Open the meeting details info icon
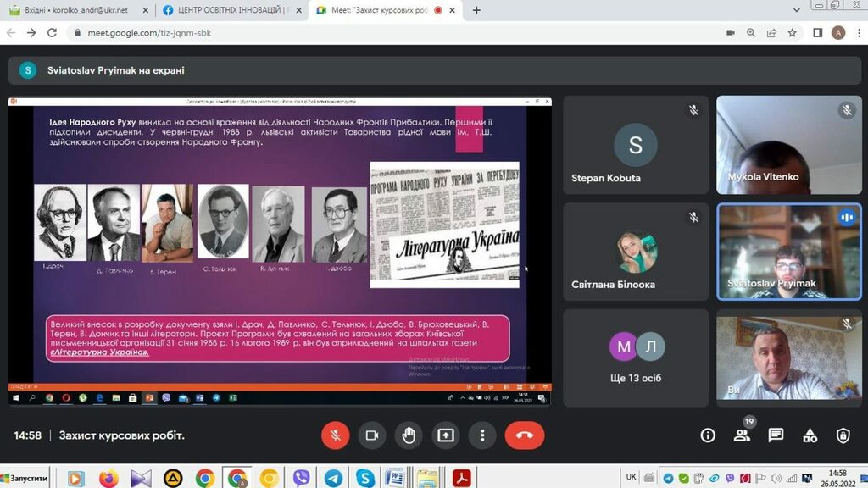The height and width of the screenshot is (488, 868). pos(708,435)
